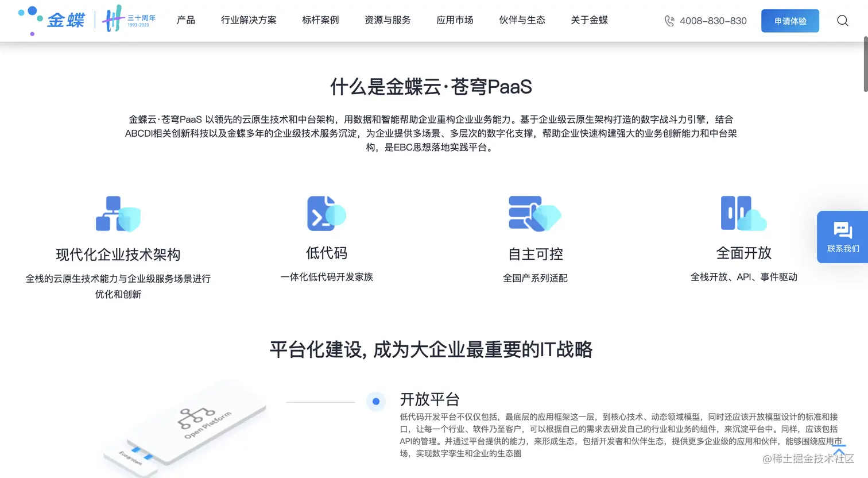Click the text 全栈开放、API、事件驱动
This screenshot has height=478, width=868.
pos(744,277)
